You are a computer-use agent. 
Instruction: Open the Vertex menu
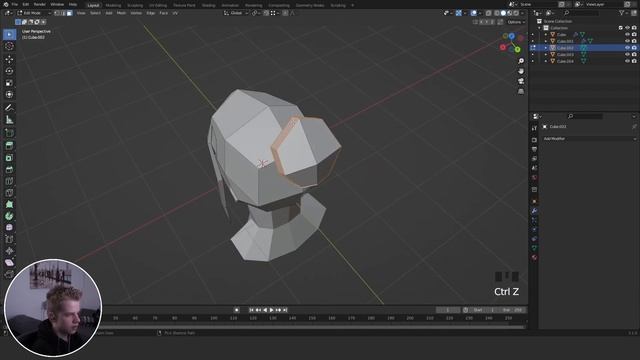pyautogui.click(x=136, y=13)
